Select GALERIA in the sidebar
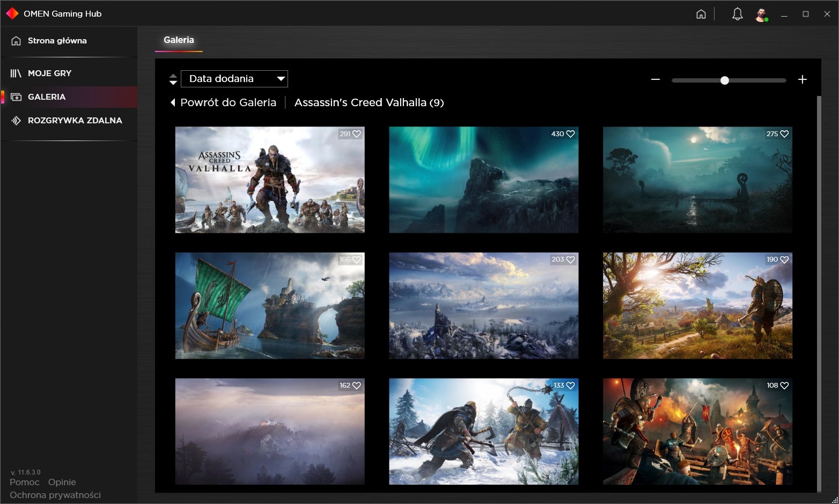Viewport: 839px width, 504px height. coord(69,97)
